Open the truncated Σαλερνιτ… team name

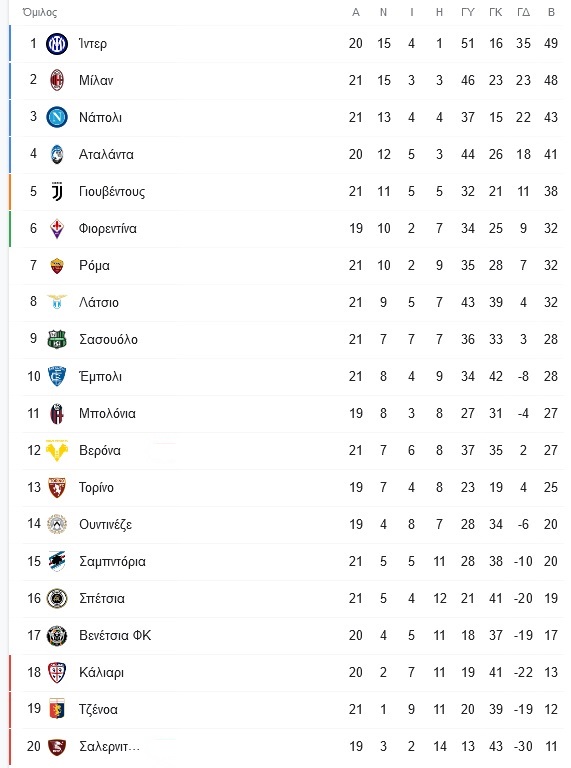coord(110,746)
